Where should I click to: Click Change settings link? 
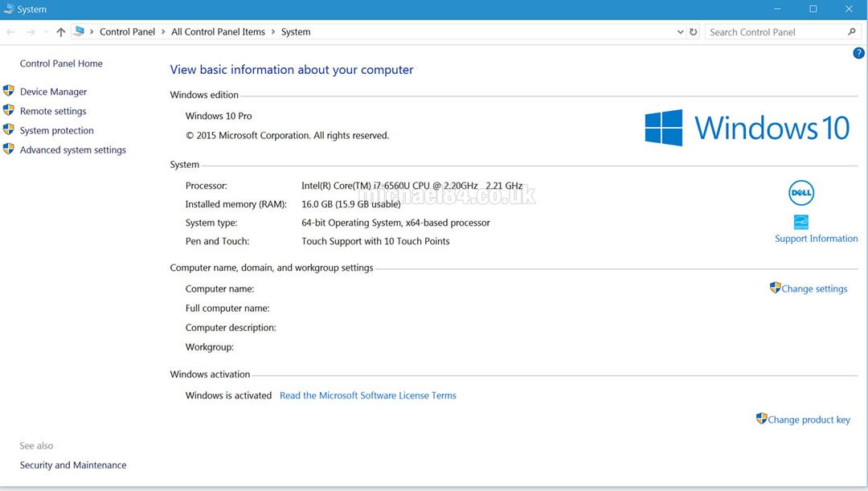[814, 289]
